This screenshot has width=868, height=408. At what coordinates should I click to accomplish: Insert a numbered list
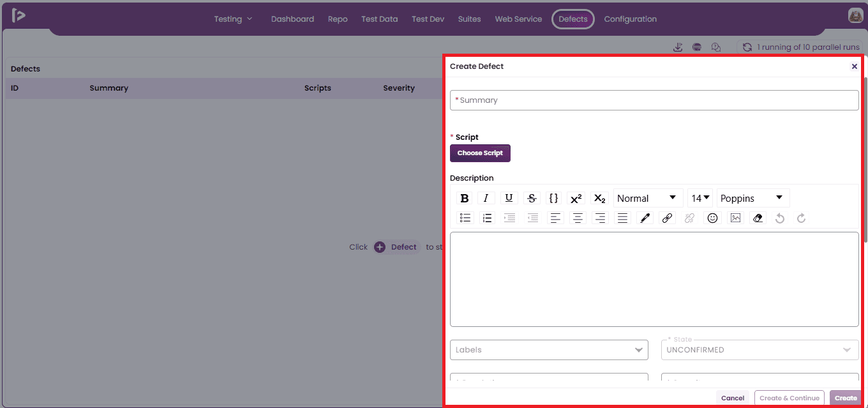488,218
